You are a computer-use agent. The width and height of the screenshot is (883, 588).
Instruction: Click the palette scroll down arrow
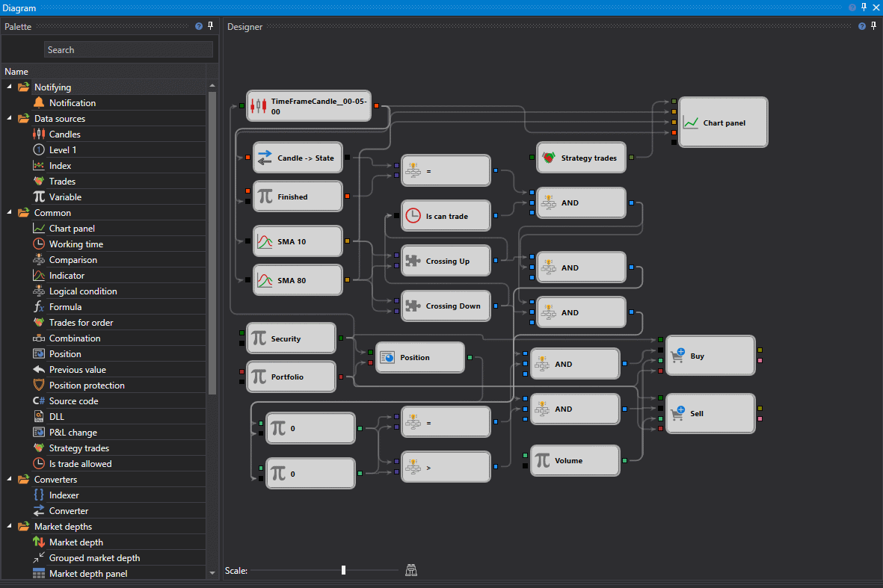212,573
